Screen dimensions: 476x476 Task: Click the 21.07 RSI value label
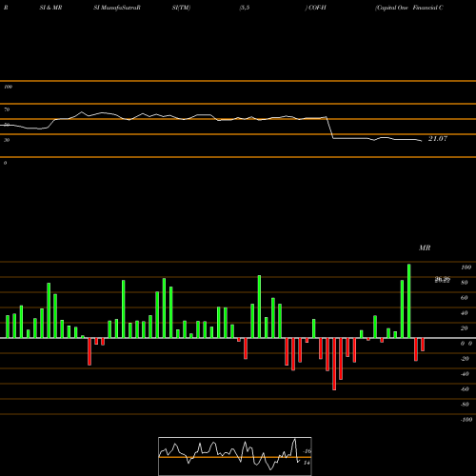[x=438, y=138]
